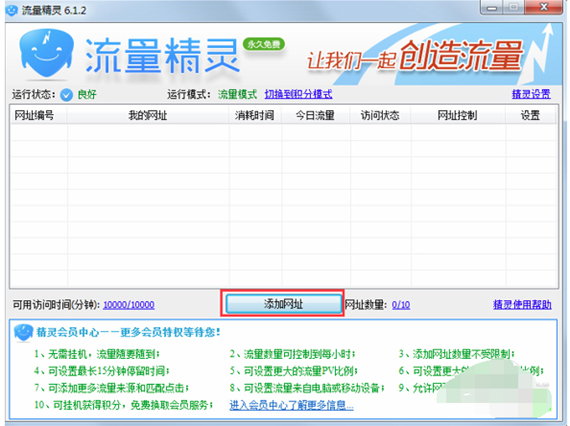The height and width of the screenshot is (426, 570).
Task: Click the blue status checkmark icon
Action: coord(66,95)
